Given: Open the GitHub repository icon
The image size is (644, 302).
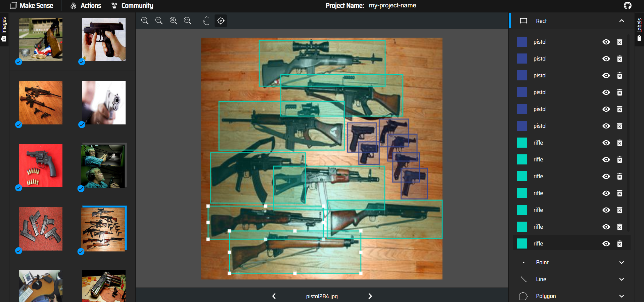Looking at the screenshot, I should pos(628,6).
